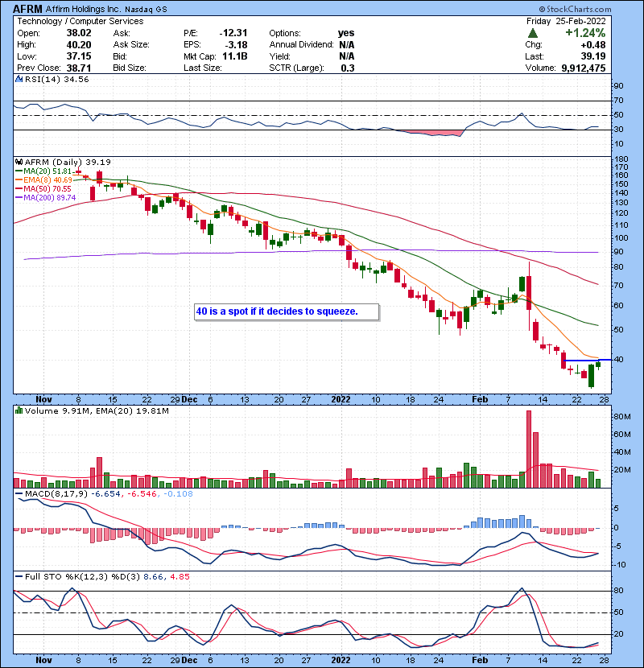The width and height of the screenshot is (644, 668).
Task: Click the Last Size label
Action: coord(202,68)
